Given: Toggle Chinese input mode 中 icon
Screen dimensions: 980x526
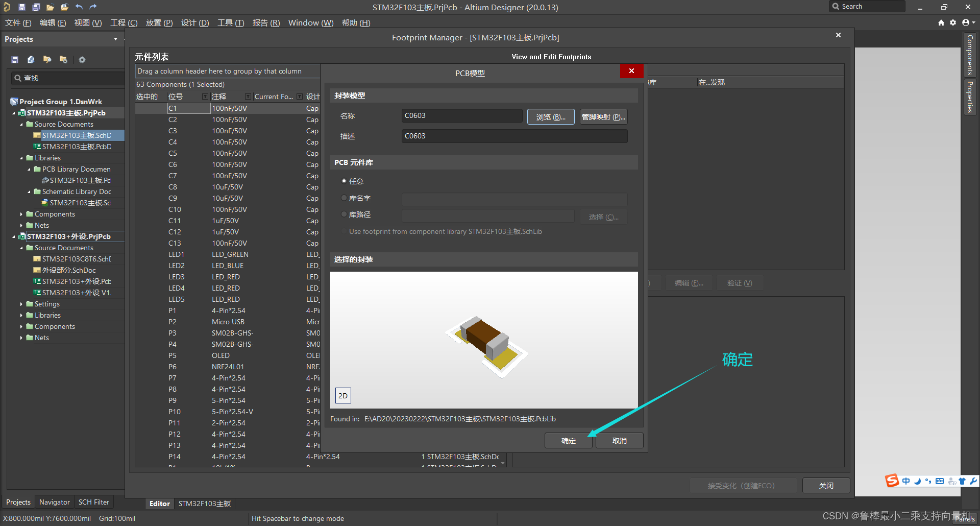Looking at the screenshot, I should pyautogui.click(x=906, y=481).
